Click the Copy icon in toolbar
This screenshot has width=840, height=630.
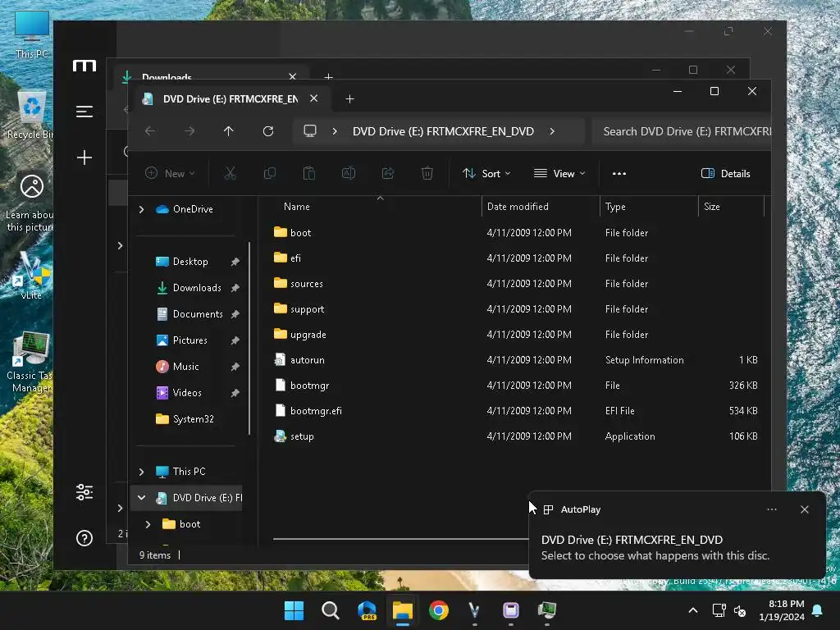tap(269, 174)
